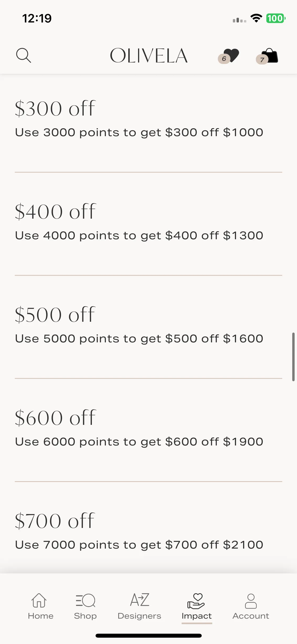This screenshot has width=297, height=644.
Task: Switch to the Account tab label
Action: 251,616
